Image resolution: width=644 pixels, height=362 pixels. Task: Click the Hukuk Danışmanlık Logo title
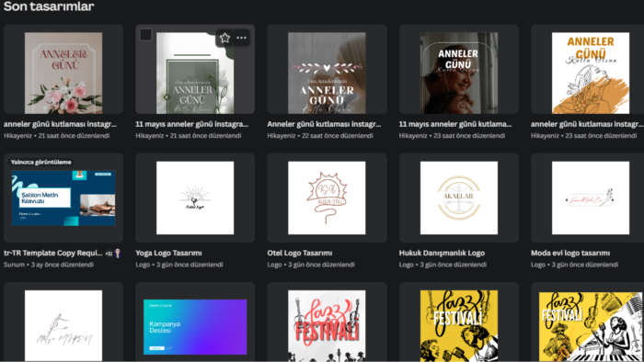(442, 253)
